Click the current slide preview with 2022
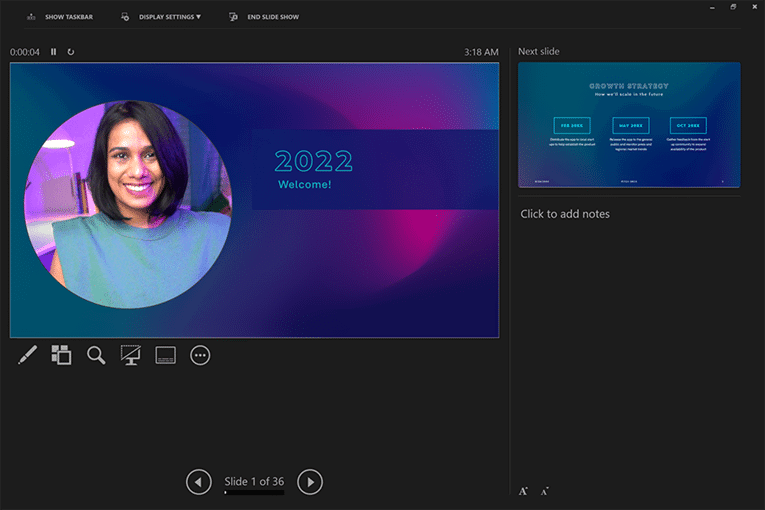This screenshot has width=765, height=510. (x=254, y=200)
